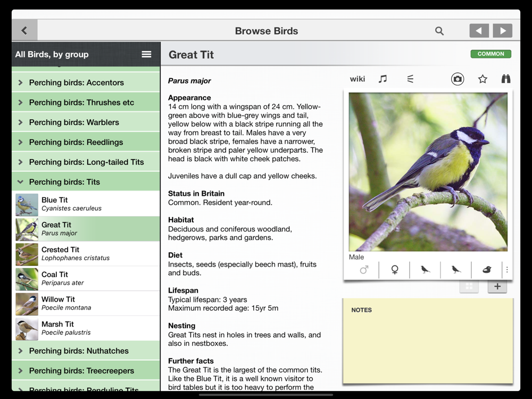
Task: Select the nest or duck silhouette icon
Action: pos(487,270)
